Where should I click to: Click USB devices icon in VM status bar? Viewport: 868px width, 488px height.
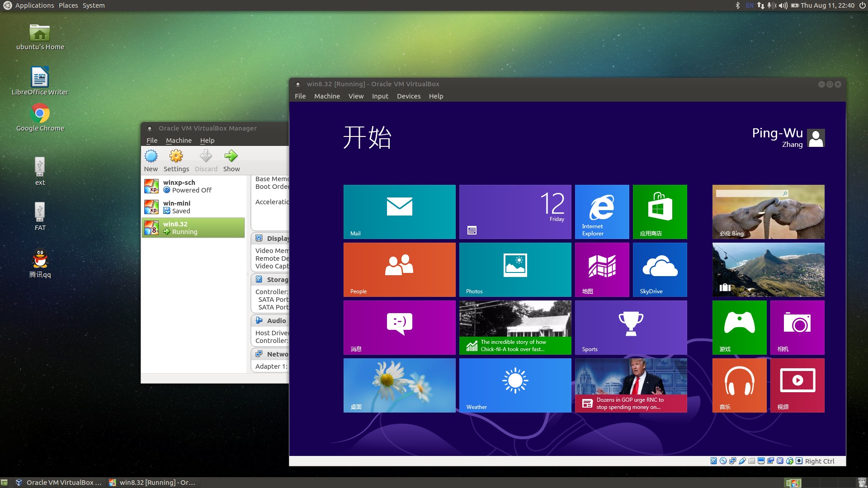[742, 461]
